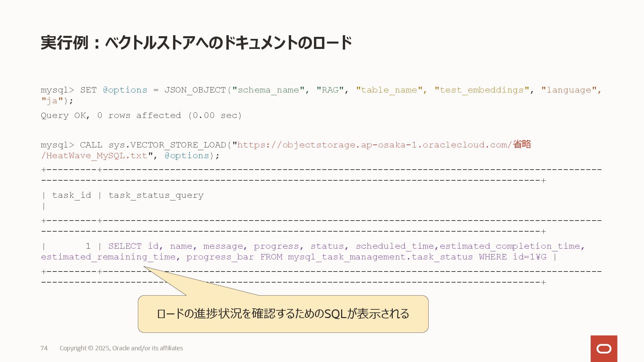Click the "Query OK, 0 rows affected" line

tap(141, 116)
